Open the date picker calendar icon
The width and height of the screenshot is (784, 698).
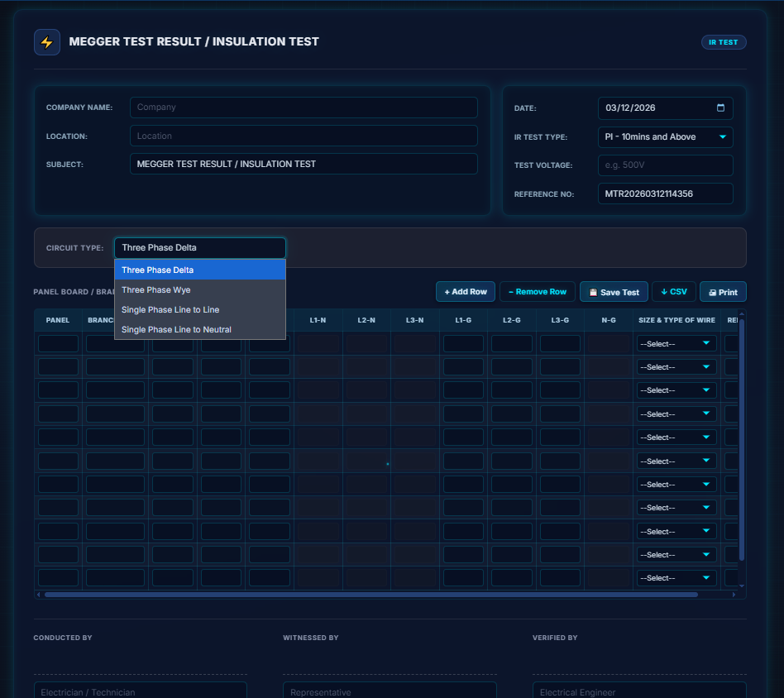(720, 108)
